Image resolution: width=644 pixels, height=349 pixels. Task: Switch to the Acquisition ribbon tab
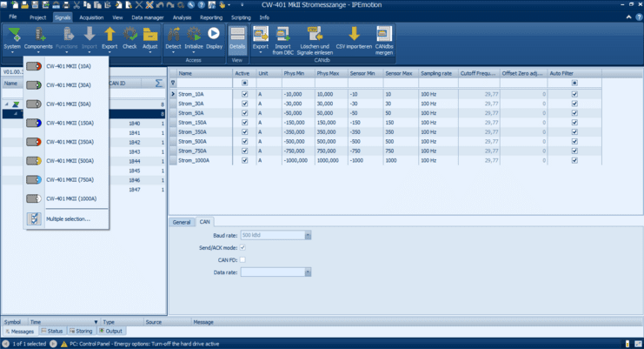pyautogui.click(x=91, y=17)
